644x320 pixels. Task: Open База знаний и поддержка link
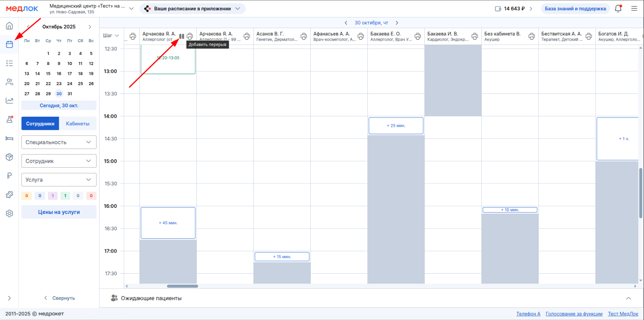click(575, 8)
